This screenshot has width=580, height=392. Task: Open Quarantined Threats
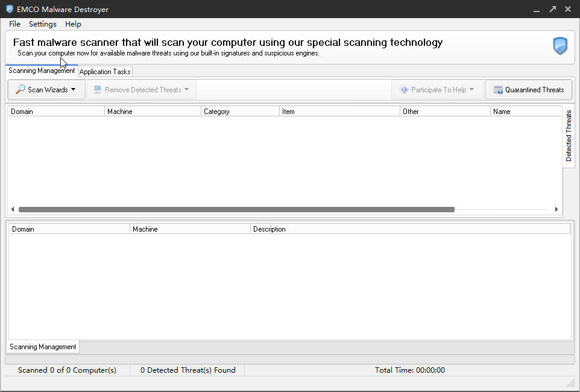click(528, 90)
